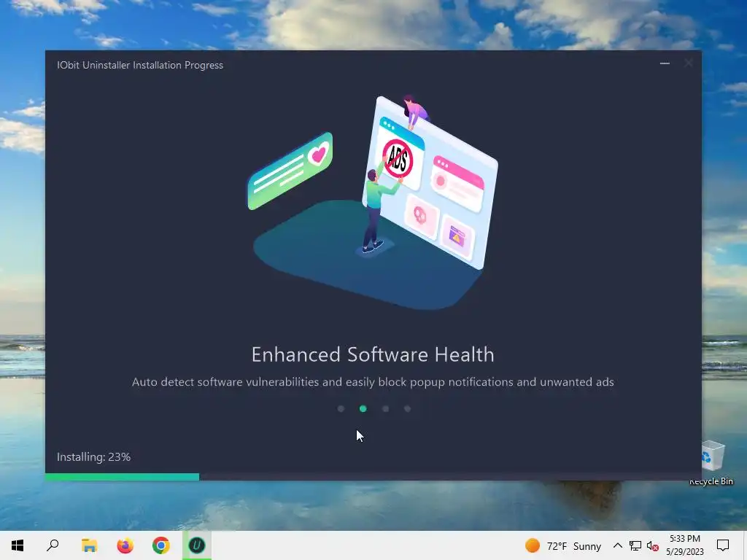Close the IObit installer window
Viewport: 747px width, 560px height.
pyautogui.click(x=689, y=63)
